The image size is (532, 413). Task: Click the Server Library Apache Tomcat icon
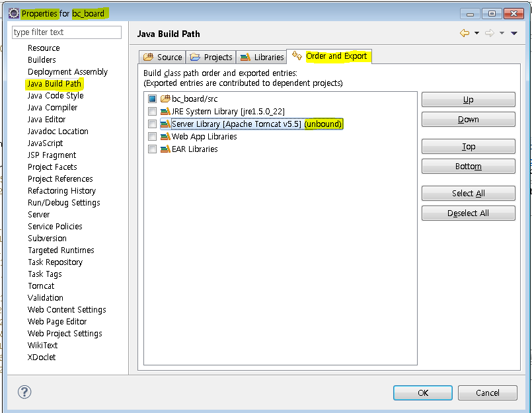[x=165, y=124]
